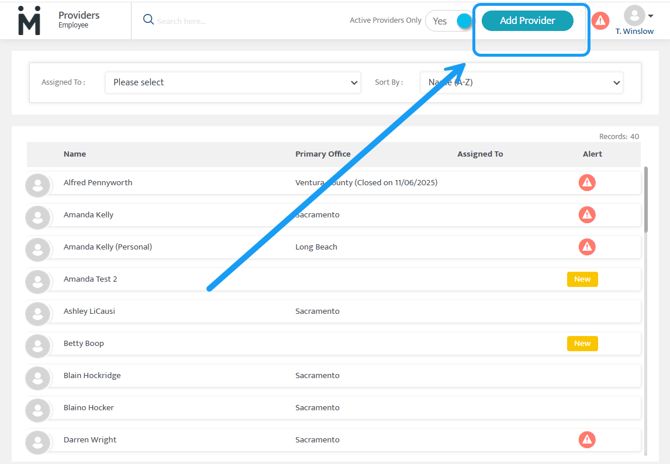Viewport: 670px width, 464px height.
Task: Open the Sort By dropdown
Action: (x=521, y=83)
